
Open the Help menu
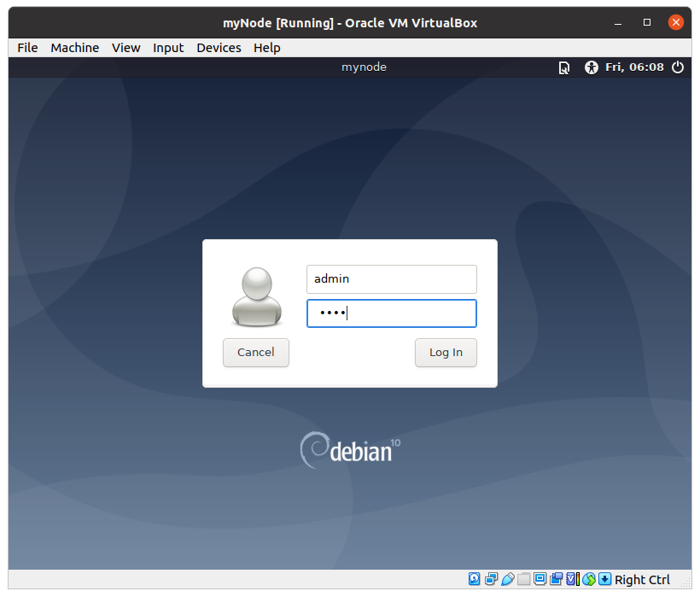point(267,48)
